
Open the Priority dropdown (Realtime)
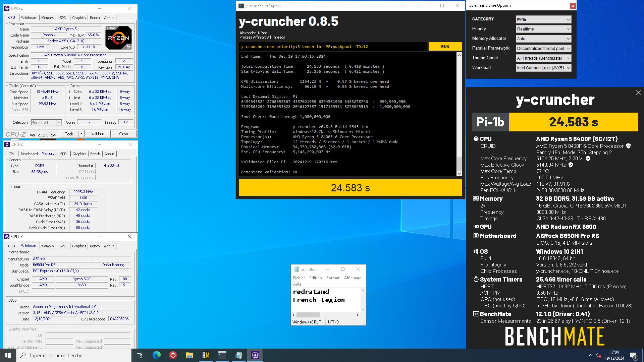543,29
